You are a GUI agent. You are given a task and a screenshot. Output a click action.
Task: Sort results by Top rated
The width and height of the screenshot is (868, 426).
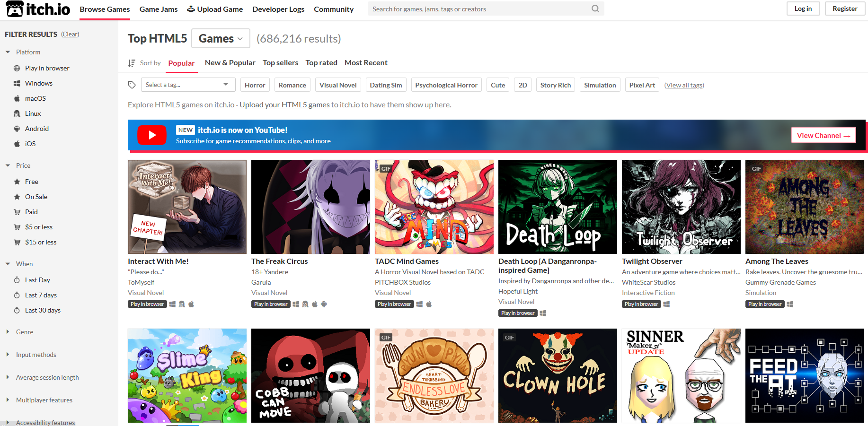(321, 63)
